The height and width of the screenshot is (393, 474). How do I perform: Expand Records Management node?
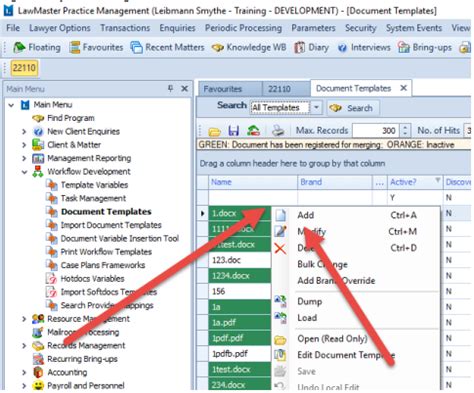pos(24,346)
